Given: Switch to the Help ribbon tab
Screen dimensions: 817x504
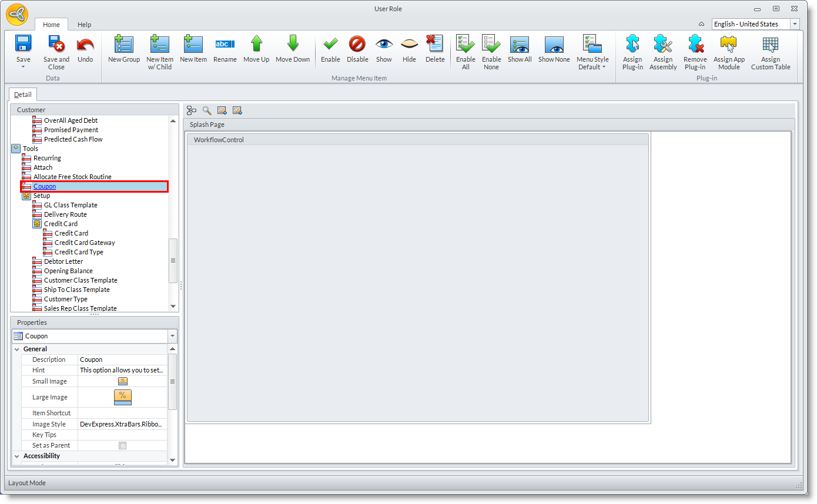Looking at the screenshot, I should 85,25.
